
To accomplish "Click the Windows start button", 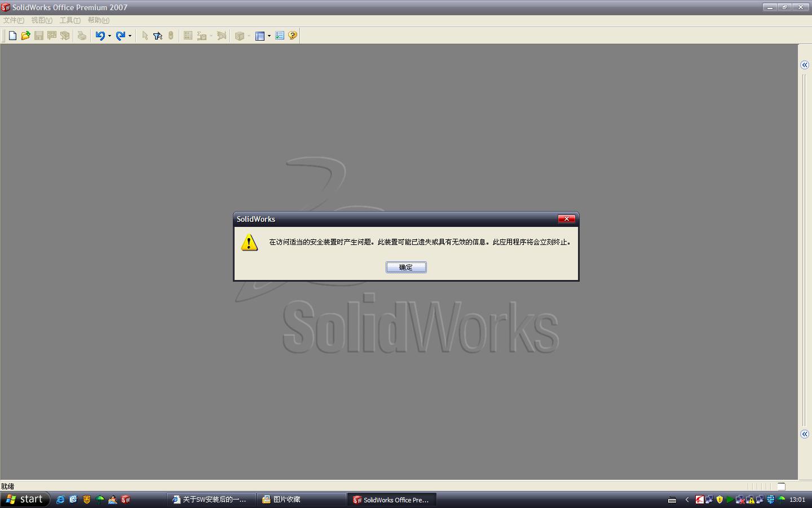I will point(25,500).
